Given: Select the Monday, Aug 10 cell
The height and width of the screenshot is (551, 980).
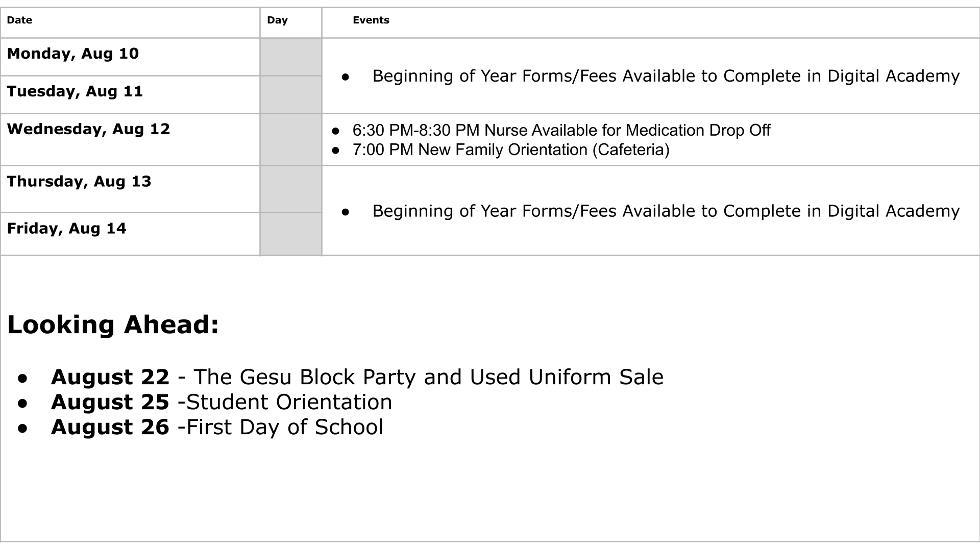Looking at the screenshot, I should point(130,57).
